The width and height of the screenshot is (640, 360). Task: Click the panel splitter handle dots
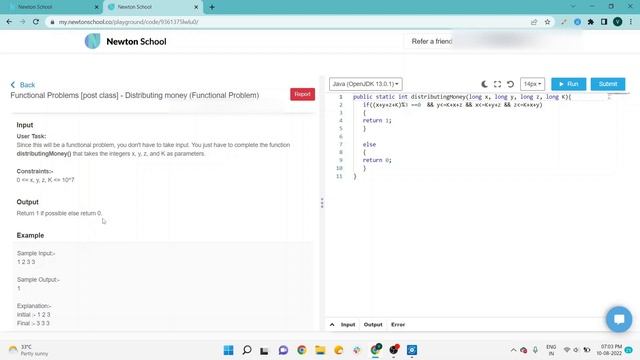click(322, 203)
